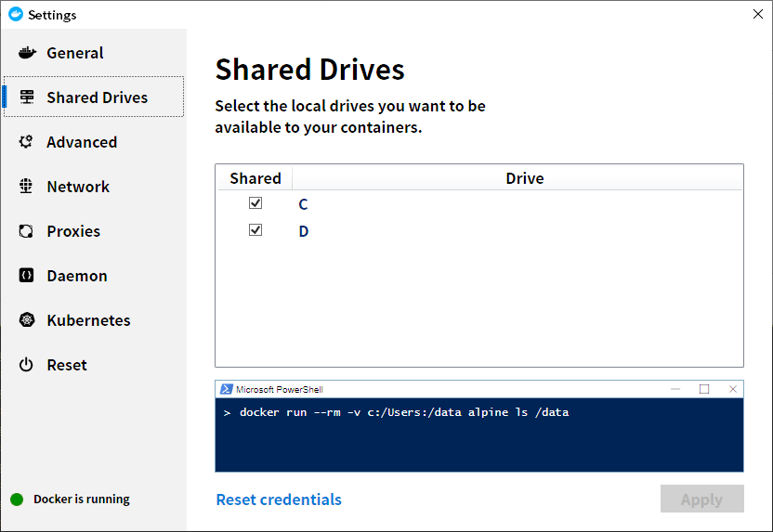Click the Reset power icon
Screen dimensions: 773x532
[26, 365]
